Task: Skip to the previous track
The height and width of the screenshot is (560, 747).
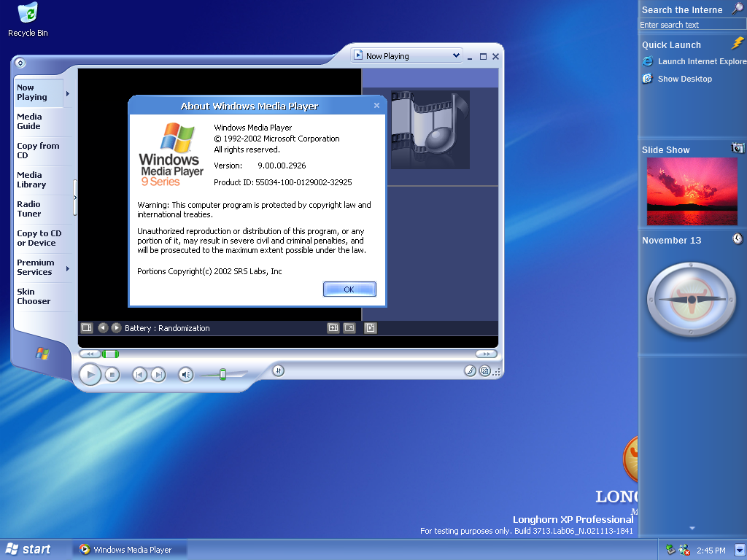Action: (x=139, y=375)
